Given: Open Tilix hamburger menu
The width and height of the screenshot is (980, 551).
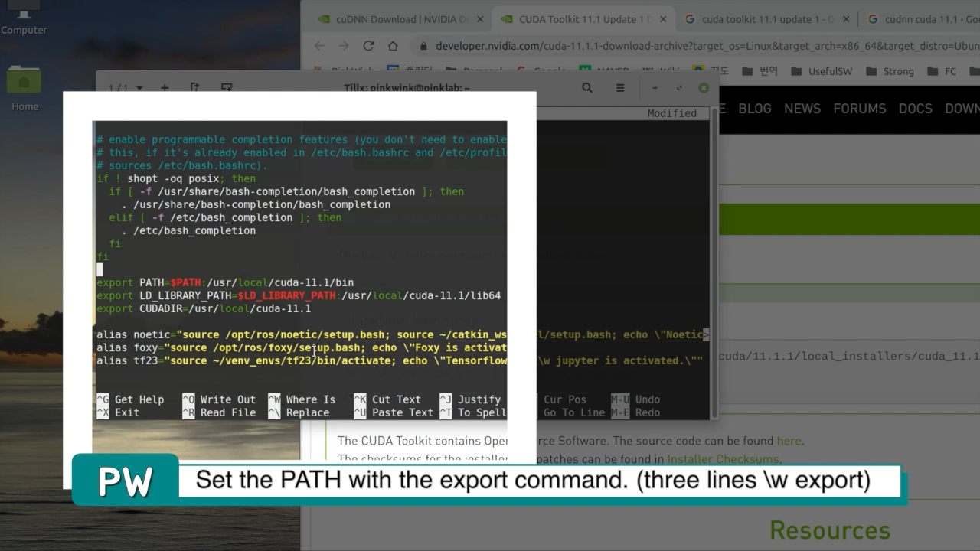Looking at the screenshot, I should (x=620, y=88).
